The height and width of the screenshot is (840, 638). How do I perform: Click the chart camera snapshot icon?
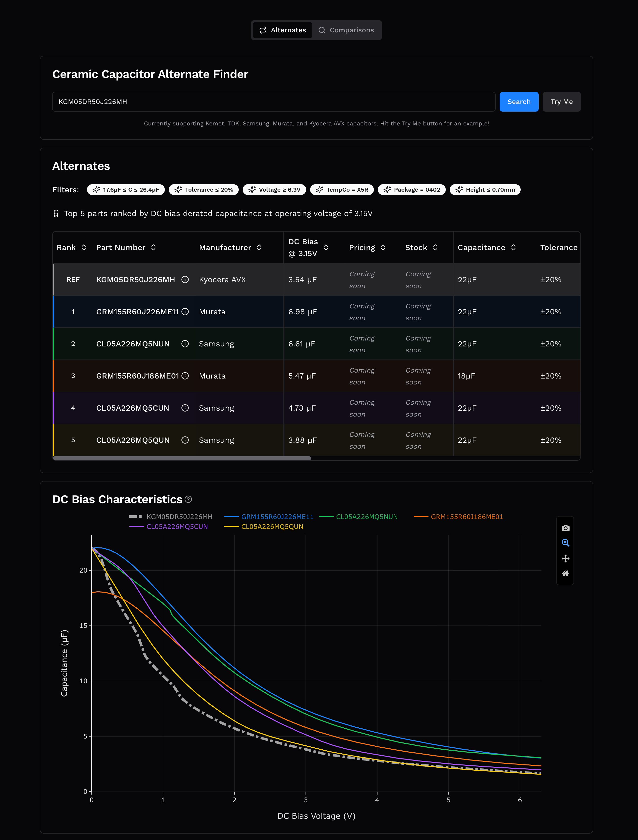point(565,528)
